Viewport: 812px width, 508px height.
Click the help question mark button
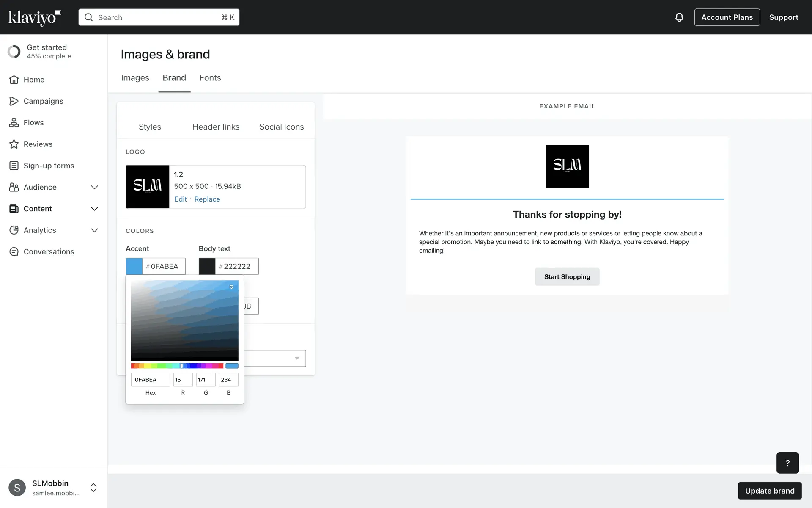pyautogui.click(x=787, y=463)
